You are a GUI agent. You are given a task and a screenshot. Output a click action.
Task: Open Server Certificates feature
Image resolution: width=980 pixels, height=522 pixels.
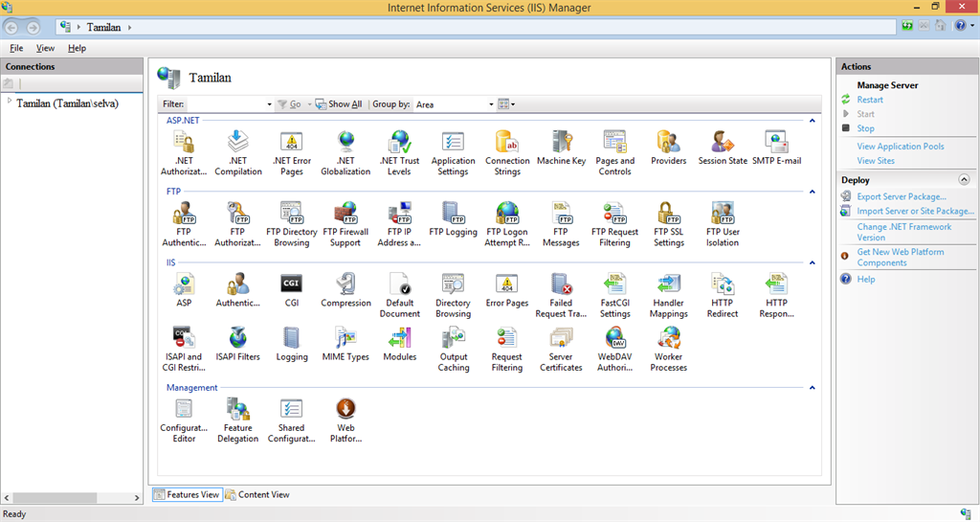561,350
